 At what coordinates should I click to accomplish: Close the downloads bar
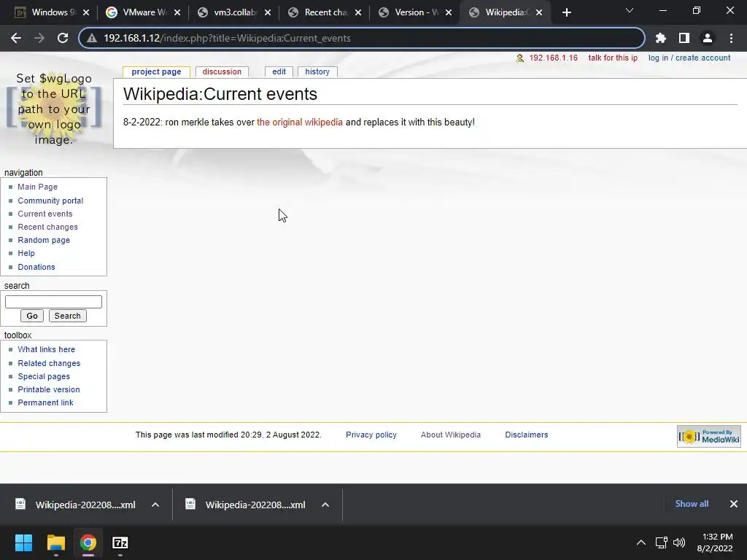tap(734, 504)
